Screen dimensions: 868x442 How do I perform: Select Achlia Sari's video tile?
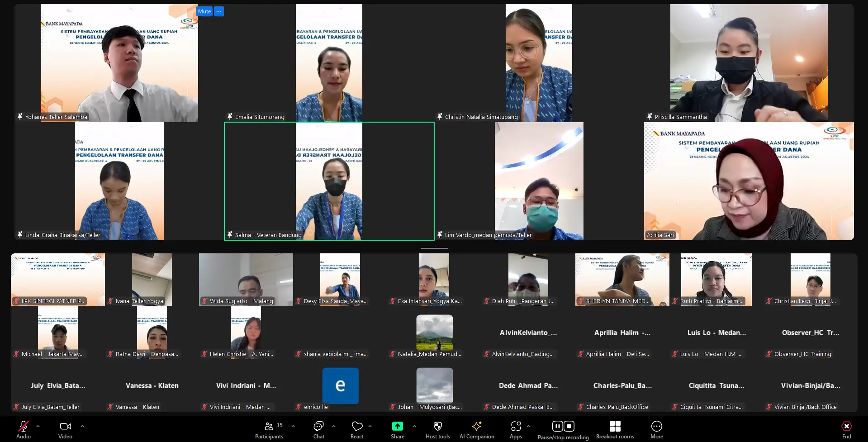point(749,181)
